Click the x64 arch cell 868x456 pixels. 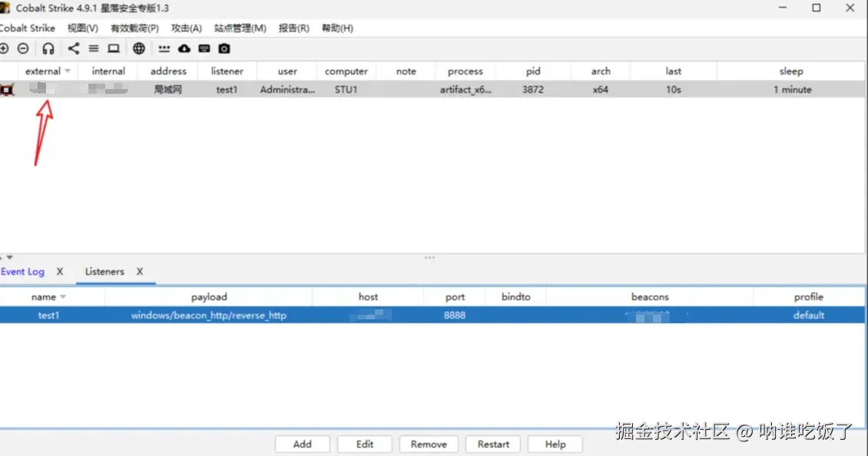coord(601,90)
